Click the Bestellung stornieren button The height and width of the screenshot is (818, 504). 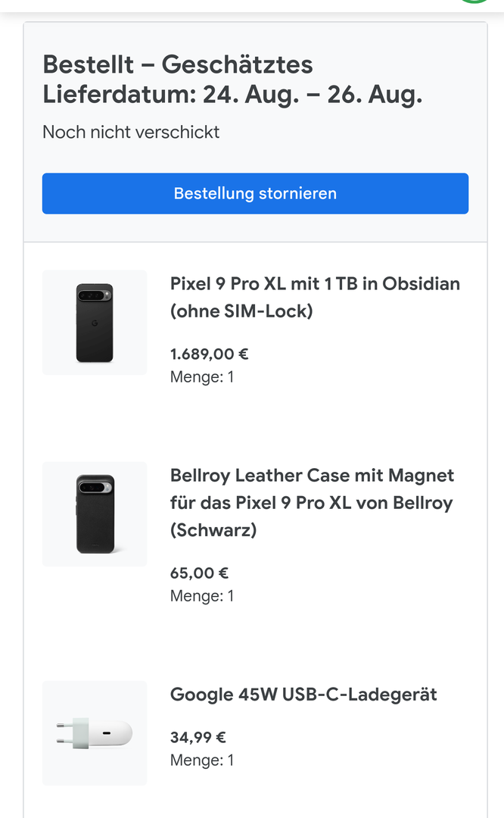255,193
